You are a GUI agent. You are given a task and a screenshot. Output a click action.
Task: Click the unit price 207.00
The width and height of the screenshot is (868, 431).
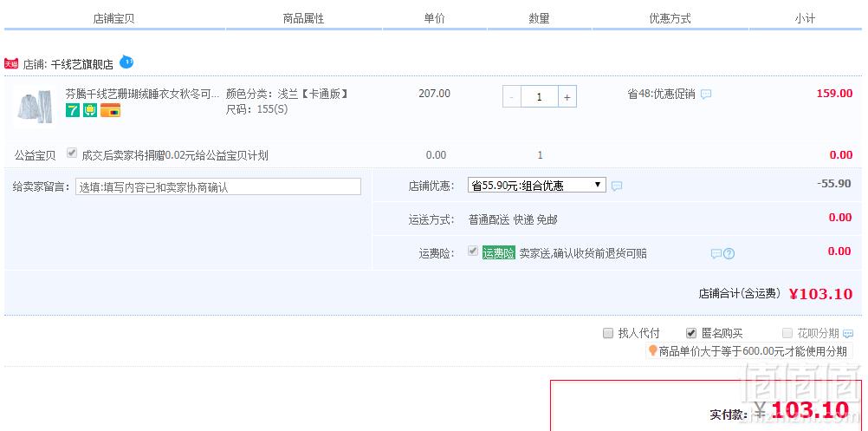[435, 94]
